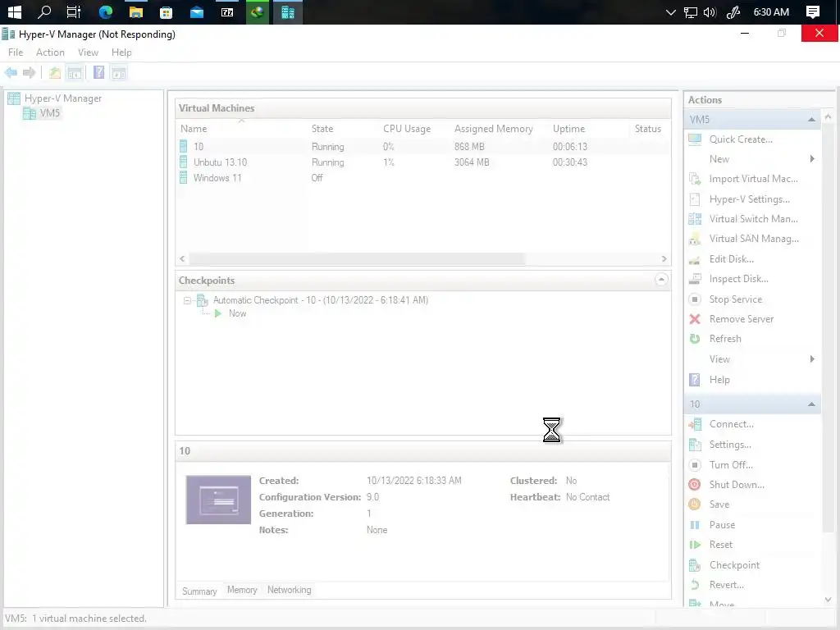Click the Hyper-V Settings icon
Viewport: 840px width, 630px height.
(695, 199)
